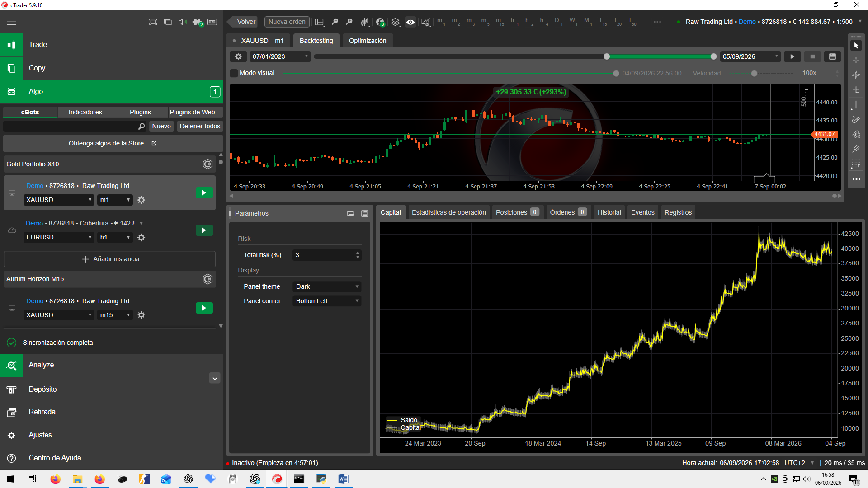
Task: Switch to the Plugins tab
Action: pyautogui.click(x=140, y=112)
